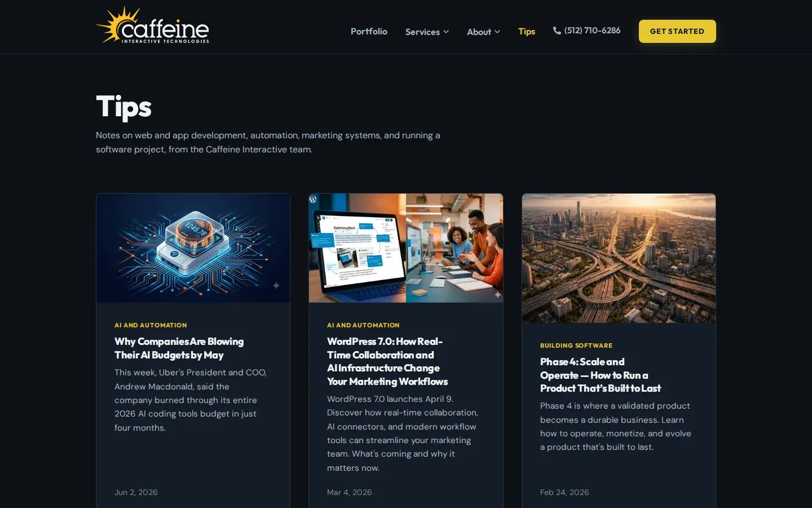Click the Mar 4, 2026 date
Image resolution: width=812 pixels, height=508 pixels.
point(350,492)
